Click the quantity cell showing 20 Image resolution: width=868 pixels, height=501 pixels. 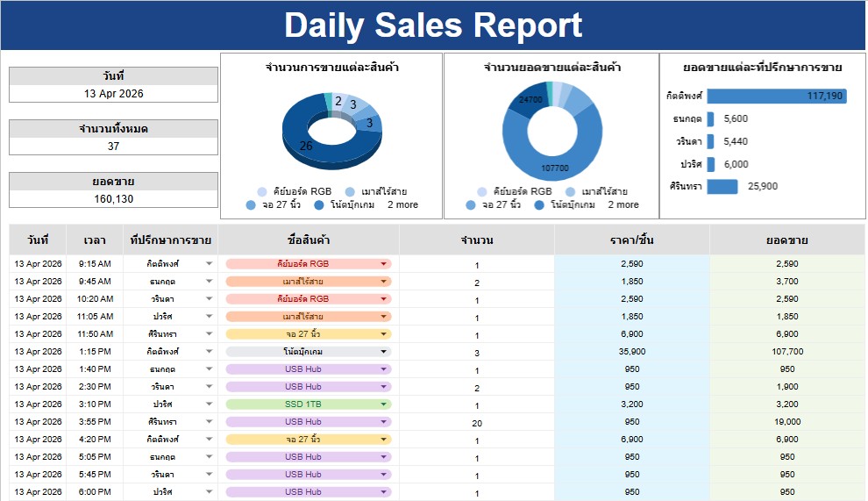coord(477,422)
